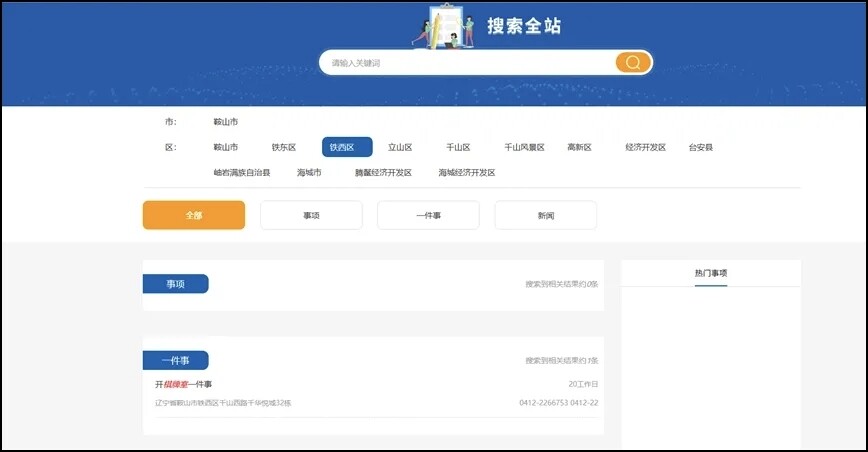Viewport: 868px width, 452px height.
Task: Click the orange magnifier search icon
Action: pyautogui.click(x=633, y=63)
